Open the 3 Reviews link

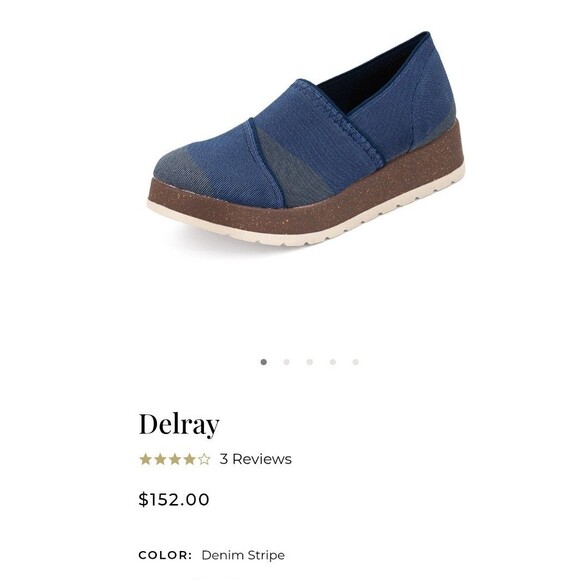[256, 459]
